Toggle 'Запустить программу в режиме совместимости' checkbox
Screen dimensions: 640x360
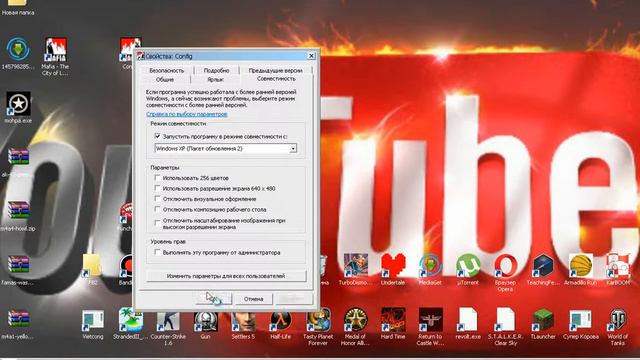point(158,136)
